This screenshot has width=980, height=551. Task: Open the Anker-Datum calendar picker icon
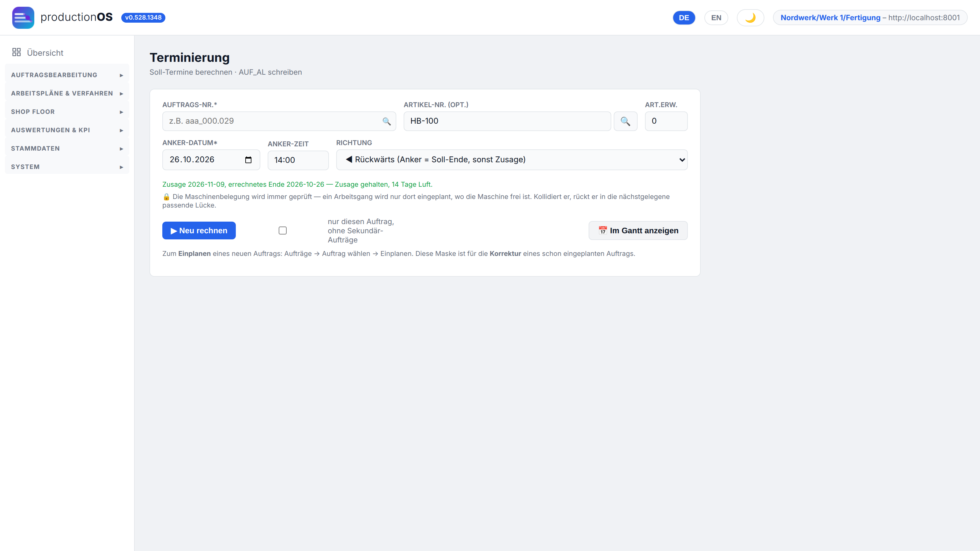click(x=248, y=160)
